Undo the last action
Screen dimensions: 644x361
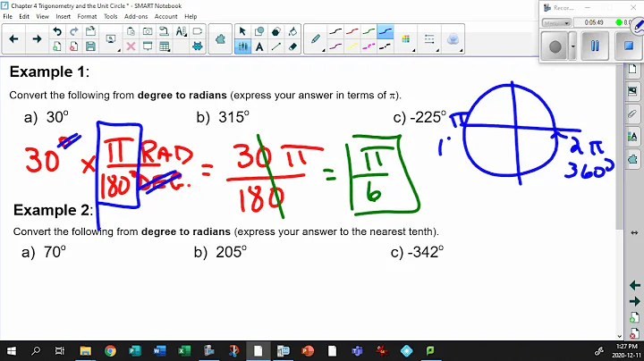[57, 31]
